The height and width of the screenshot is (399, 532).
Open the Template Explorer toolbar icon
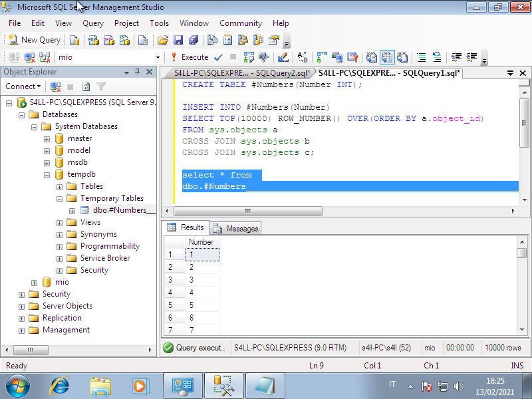coord(258,40)
